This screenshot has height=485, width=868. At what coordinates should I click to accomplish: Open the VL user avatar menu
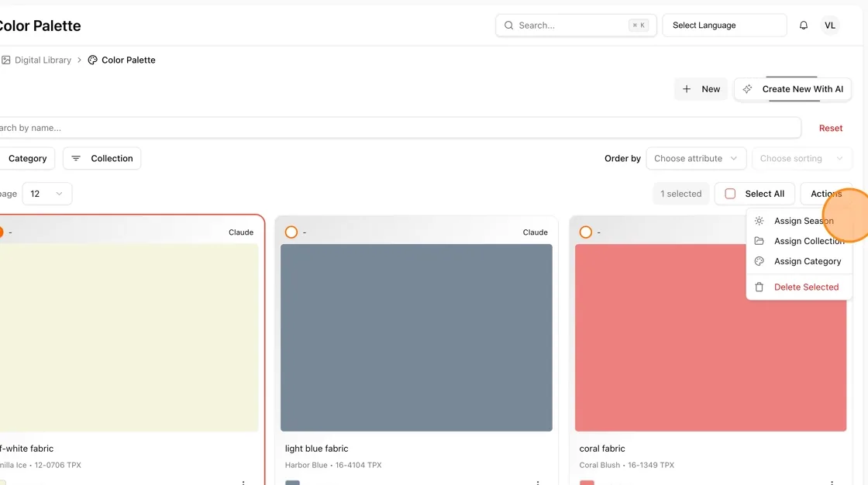830,26
